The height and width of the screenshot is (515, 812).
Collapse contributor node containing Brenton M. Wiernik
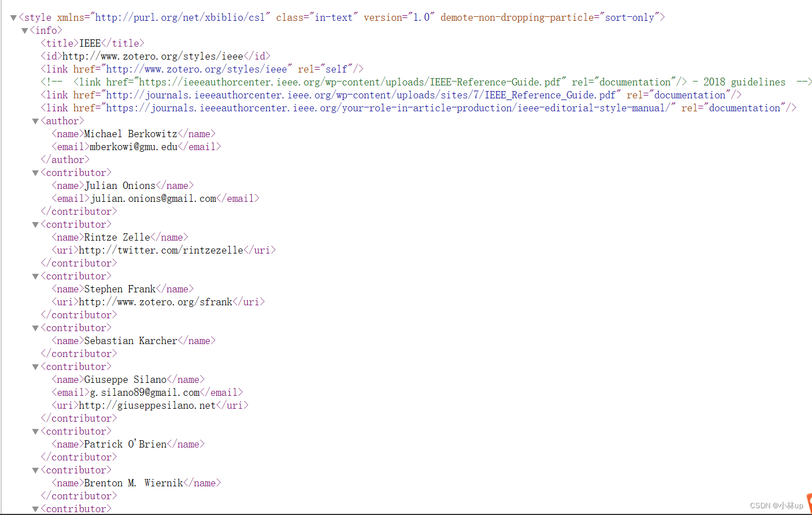pos(35,471)
